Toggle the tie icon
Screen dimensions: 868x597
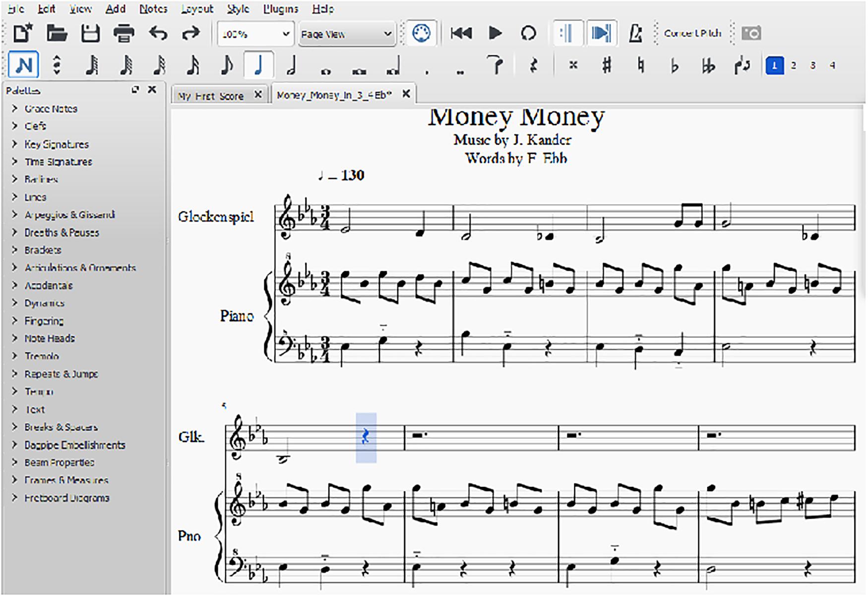495,65
